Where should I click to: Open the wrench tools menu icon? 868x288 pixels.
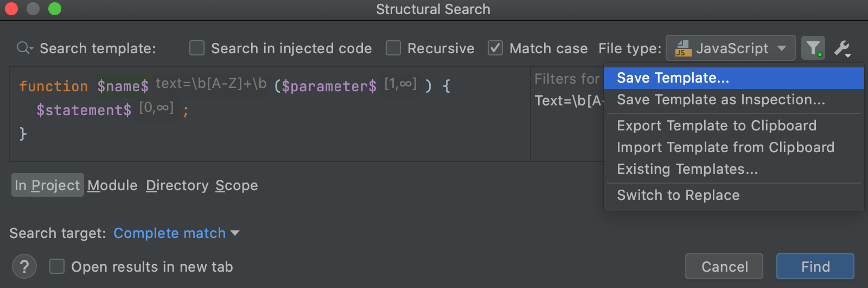tap(842, 48)
